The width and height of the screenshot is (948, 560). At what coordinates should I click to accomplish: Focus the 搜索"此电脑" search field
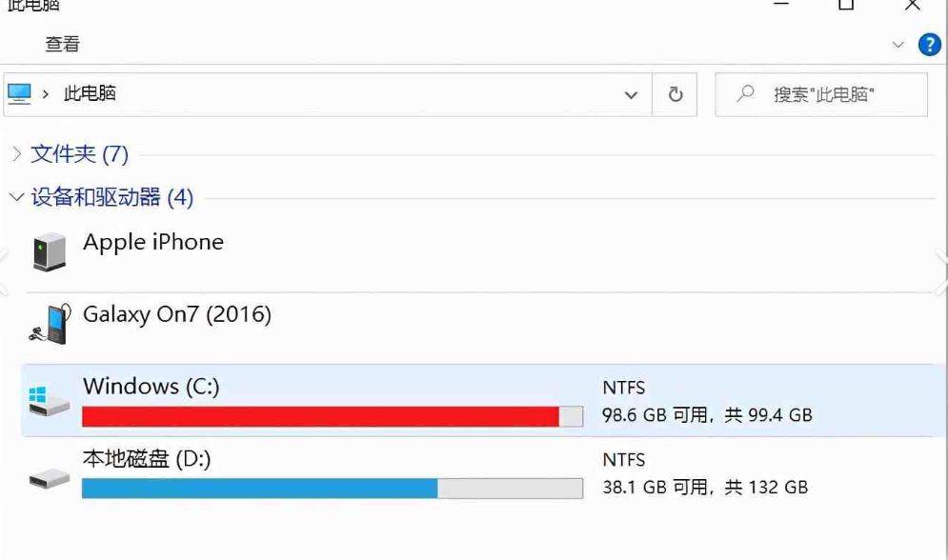click(829, 94)
